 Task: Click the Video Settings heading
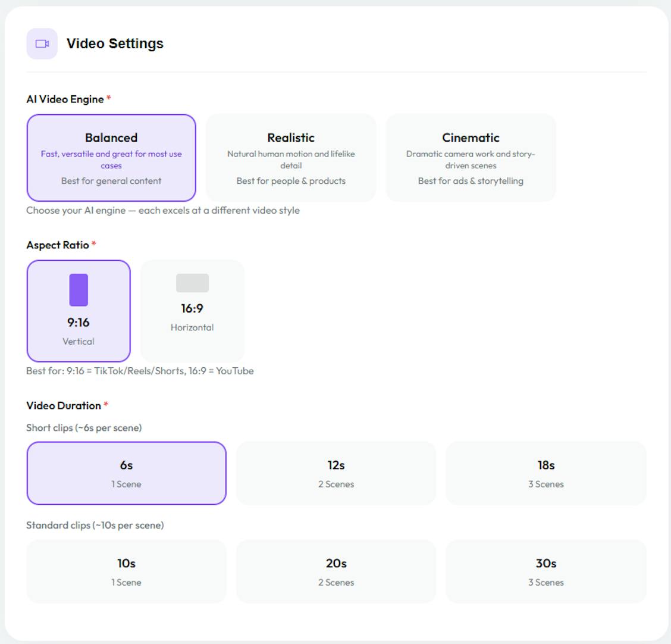[115, 43]
